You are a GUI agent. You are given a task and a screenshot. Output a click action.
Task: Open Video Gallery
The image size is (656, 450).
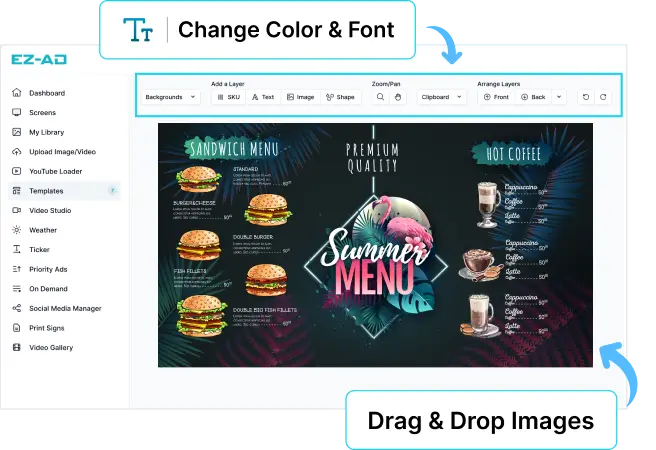coord(51,347)
